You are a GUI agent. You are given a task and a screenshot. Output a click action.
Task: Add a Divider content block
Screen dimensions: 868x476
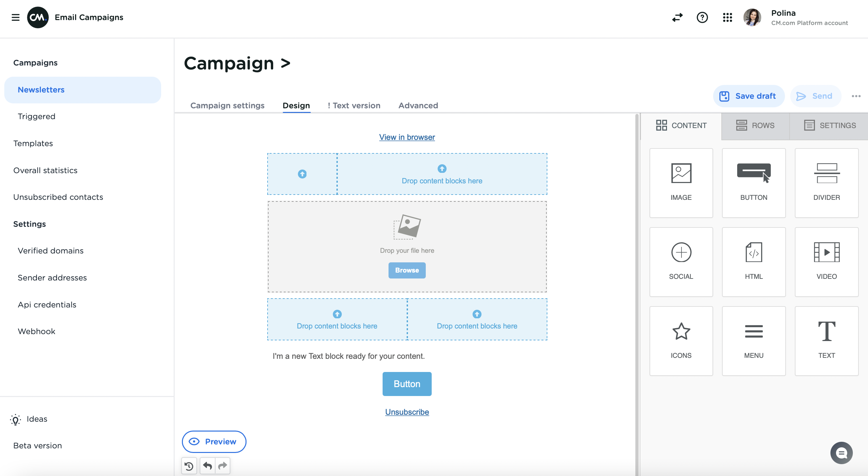[826, 183]
